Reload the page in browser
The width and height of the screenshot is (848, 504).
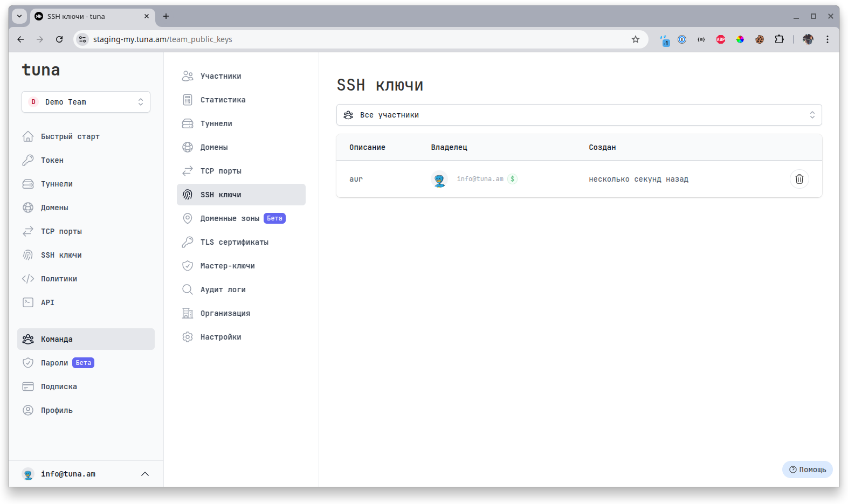pyautogui.click(x=59, y=39)
